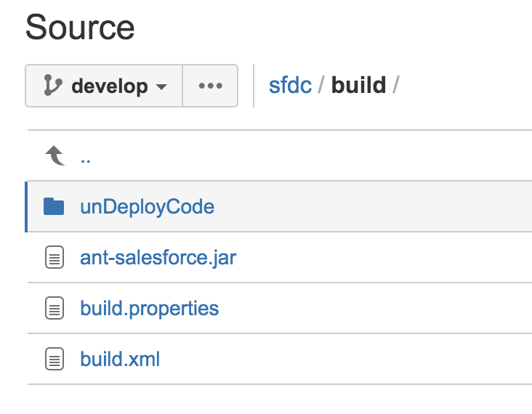Open the develop branch selector dropdown
Viewport: 532px width, 414px height.
pos(104,86)
